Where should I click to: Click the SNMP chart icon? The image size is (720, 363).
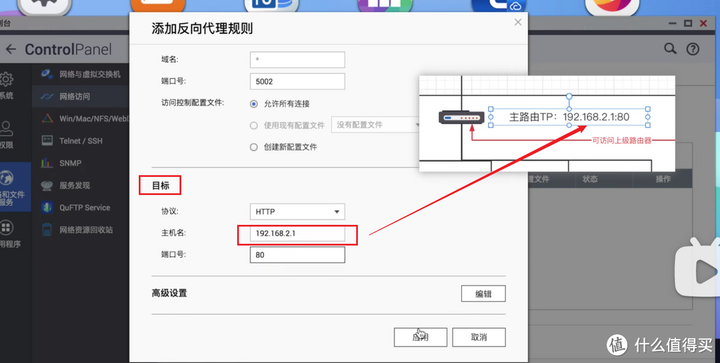tap(47, 162)
